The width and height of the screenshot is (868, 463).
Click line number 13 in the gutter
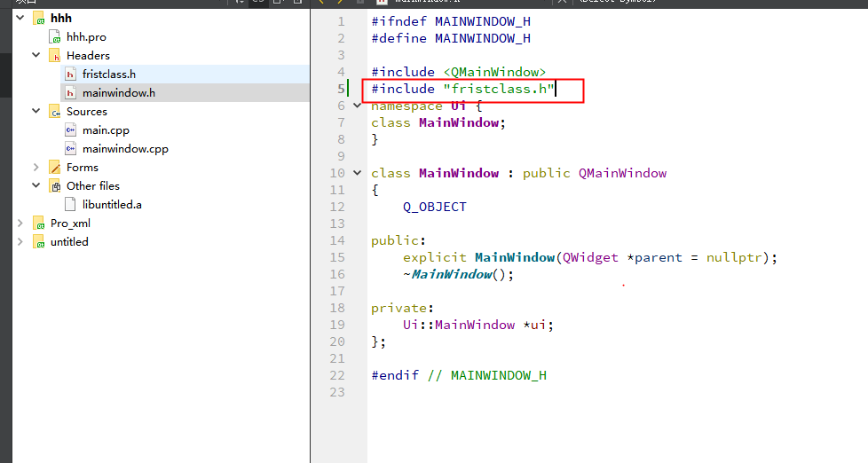(337, 224)
